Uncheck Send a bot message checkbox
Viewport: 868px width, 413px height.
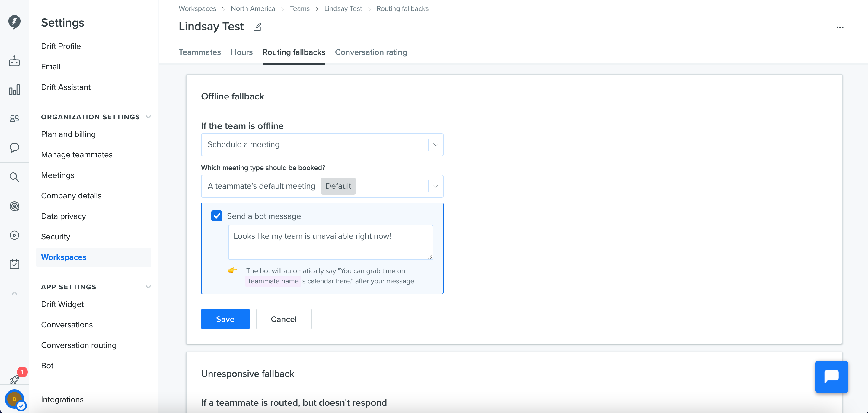[x=217, y=216]
